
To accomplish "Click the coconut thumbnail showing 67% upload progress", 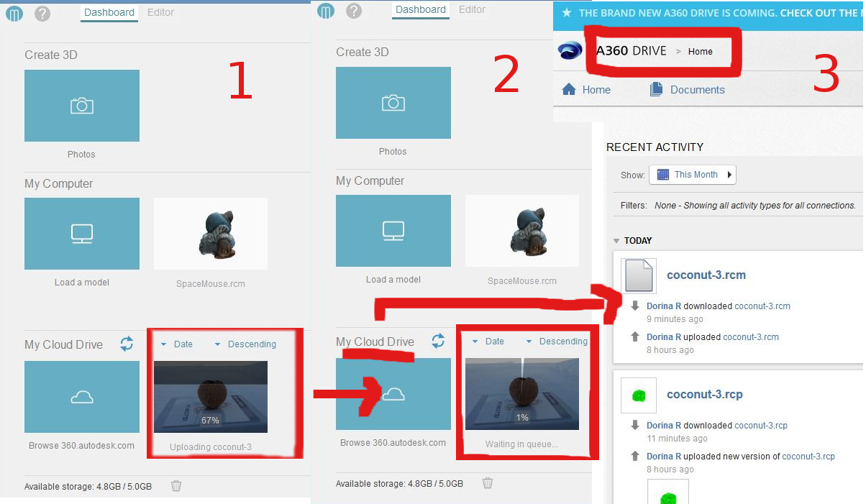I will 211,397.
